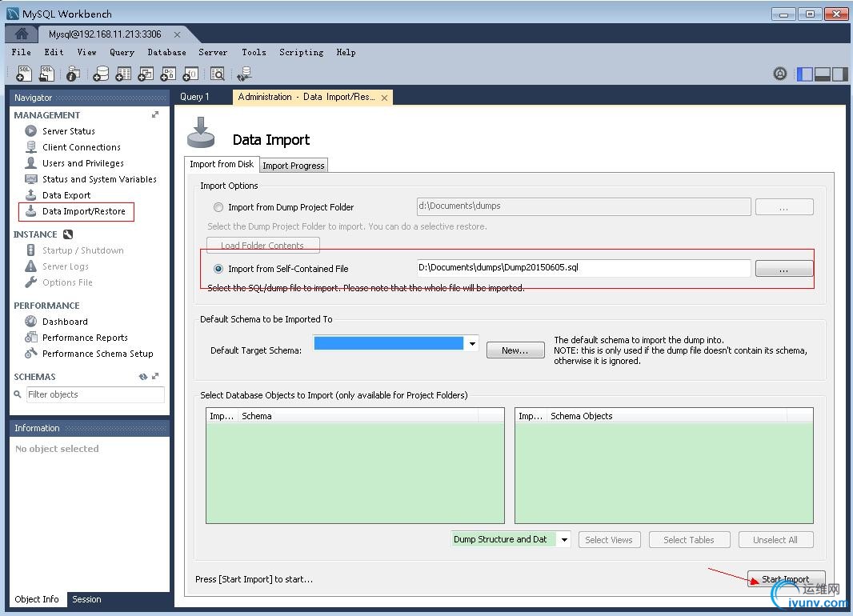The image size is (853, 616).
Task: Expand the SCHEMAS section to full view
Action: (x=155, y=376)
